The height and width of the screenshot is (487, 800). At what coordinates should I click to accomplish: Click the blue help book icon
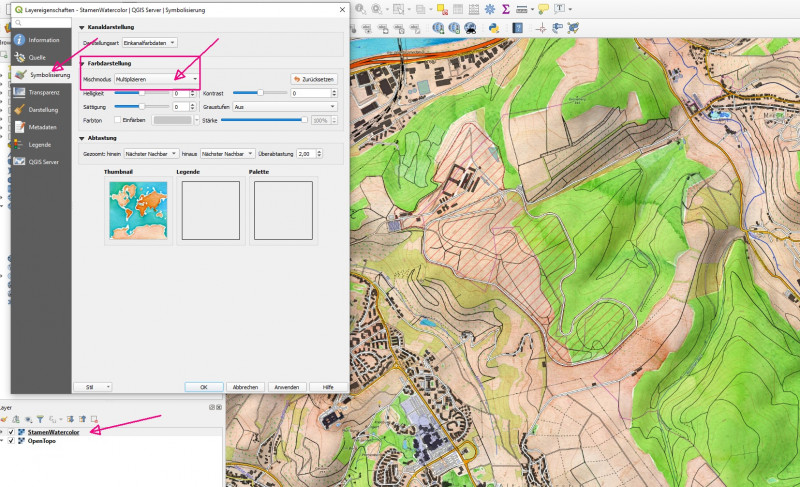[517, 27]
